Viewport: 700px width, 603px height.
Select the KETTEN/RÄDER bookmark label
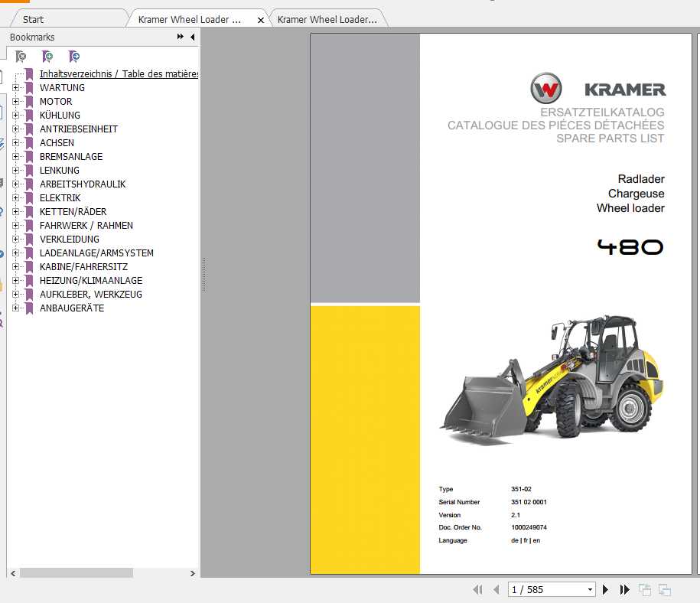pyautogui.click(x=73, y=212)
